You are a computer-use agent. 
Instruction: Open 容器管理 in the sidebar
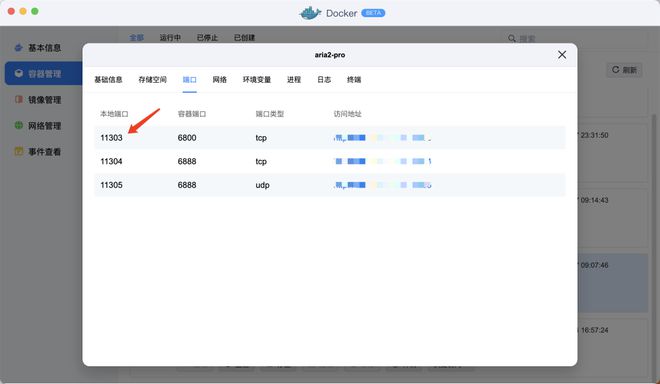44,74
